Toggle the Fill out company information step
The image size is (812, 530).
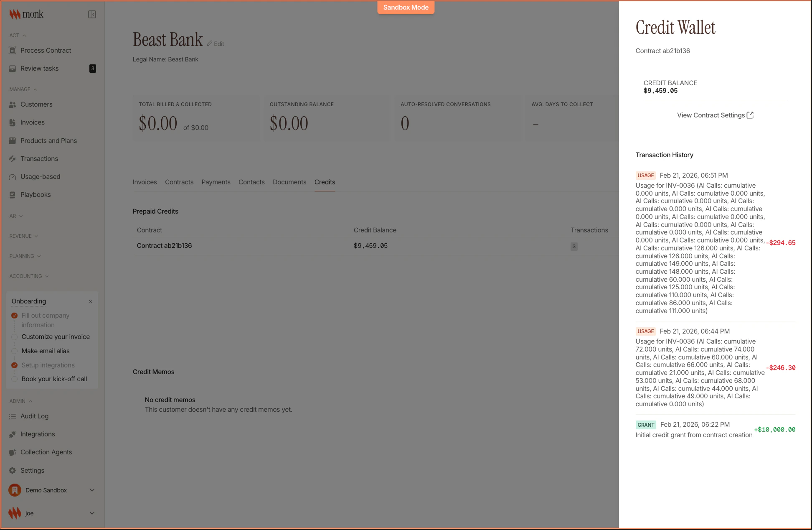point(14,316)
